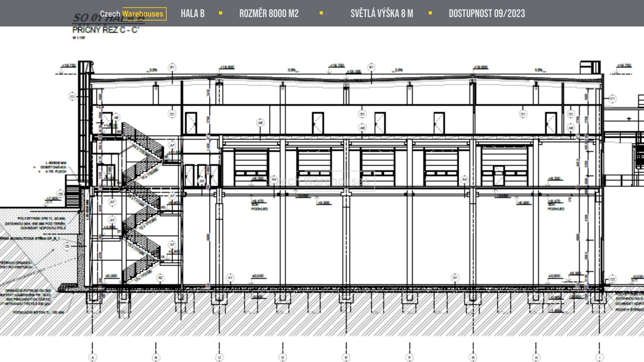Click grid axis marker G at bottom
644x362 pixels.
click(473, 358)
